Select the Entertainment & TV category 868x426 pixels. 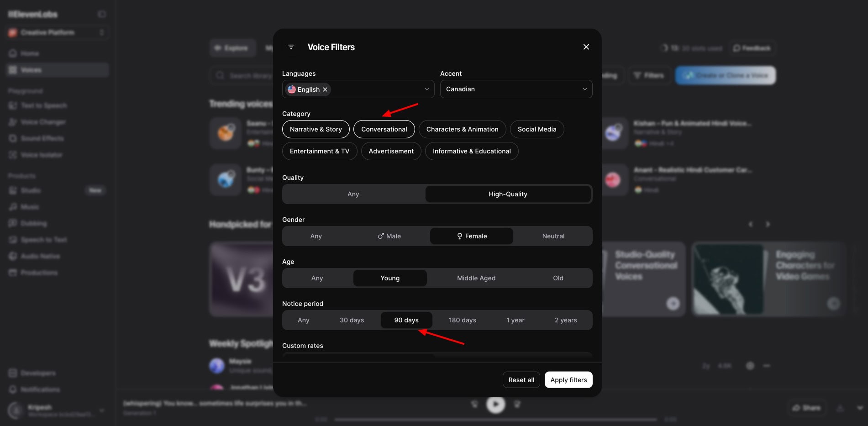click(320, 151)
